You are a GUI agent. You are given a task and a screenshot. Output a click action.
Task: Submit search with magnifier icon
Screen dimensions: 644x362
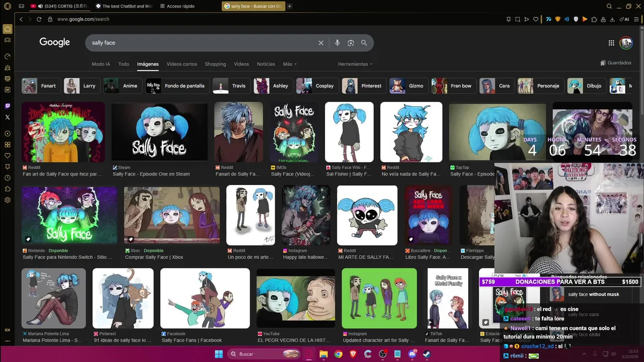point(364,43)
